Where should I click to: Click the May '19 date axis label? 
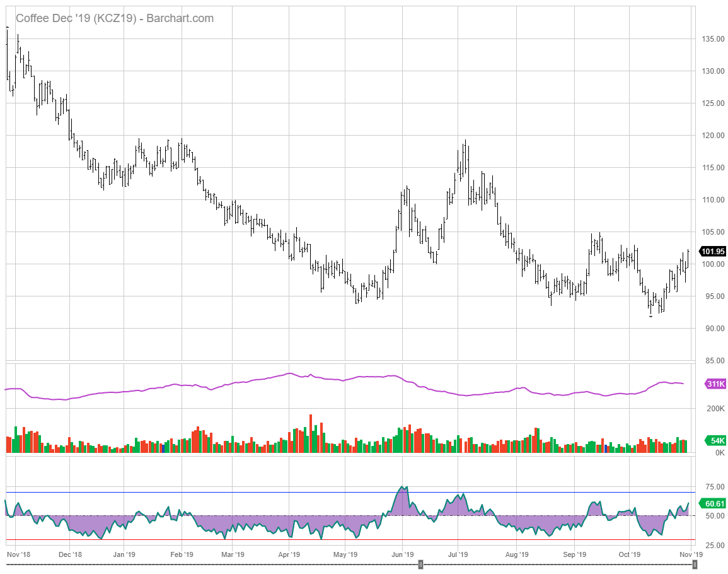[x=345, y=554]
